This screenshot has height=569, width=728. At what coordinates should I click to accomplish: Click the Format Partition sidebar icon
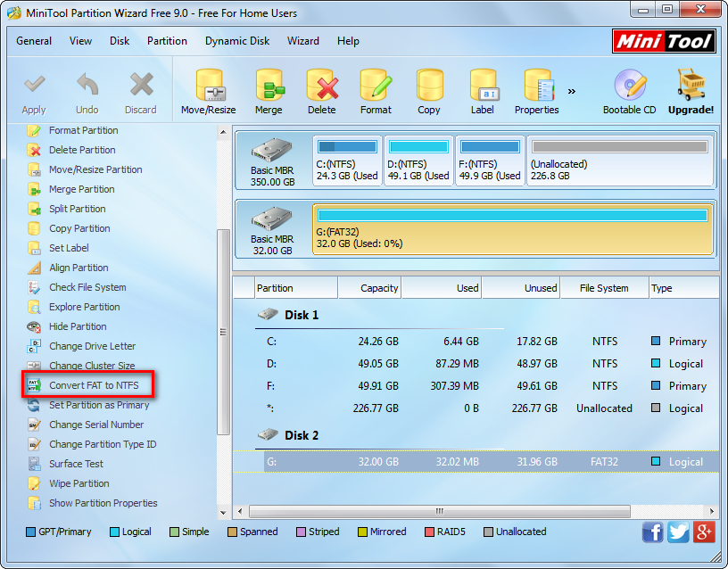34,131
